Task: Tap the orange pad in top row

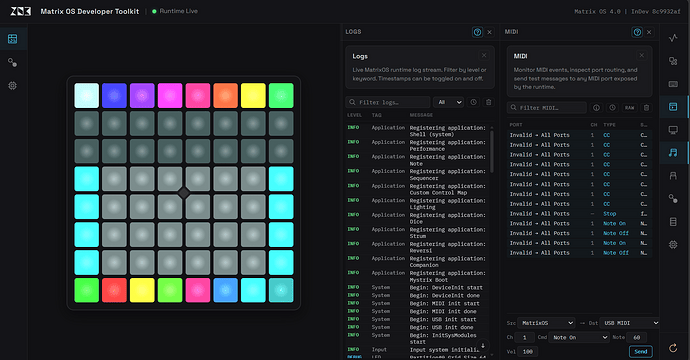Action: pos(226,96)
